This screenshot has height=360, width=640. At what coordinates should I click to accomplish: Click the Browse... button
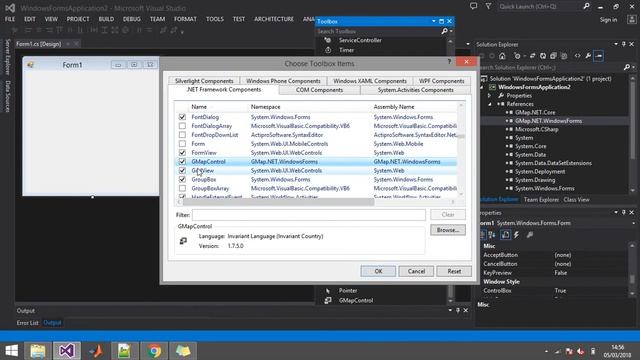click(x=448, y=230)
